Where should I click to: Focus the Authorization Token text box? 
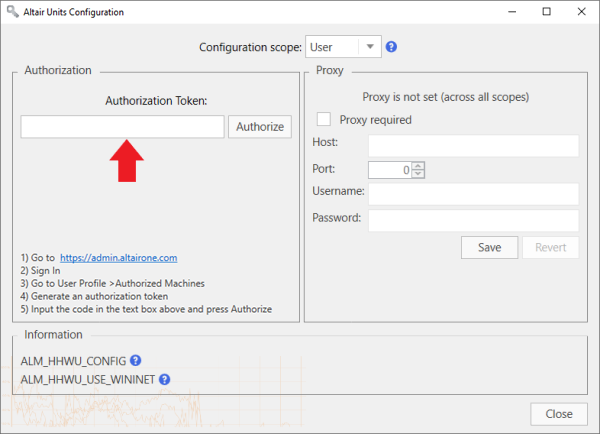[x=122, y=127]
